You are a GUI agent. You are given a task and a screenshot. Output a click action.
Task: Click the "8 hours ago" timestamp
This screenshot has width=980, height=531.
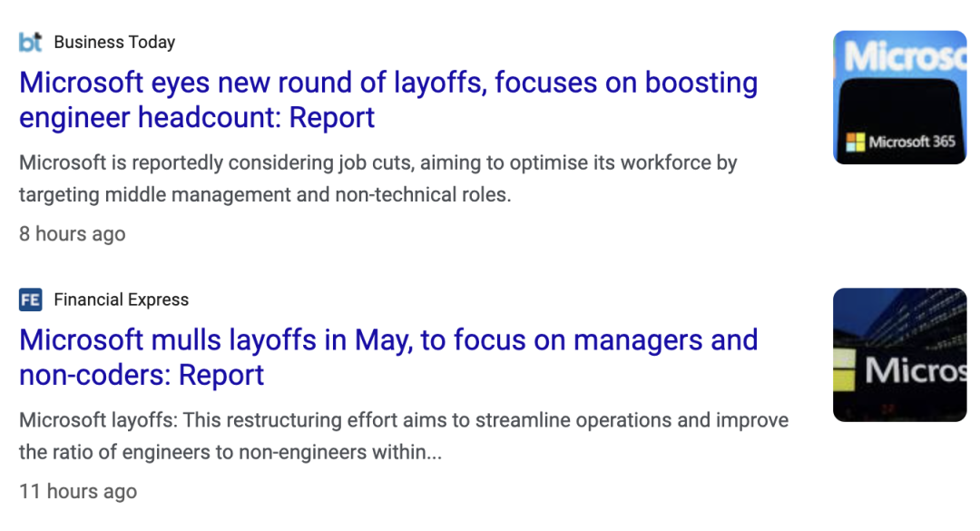73,234
